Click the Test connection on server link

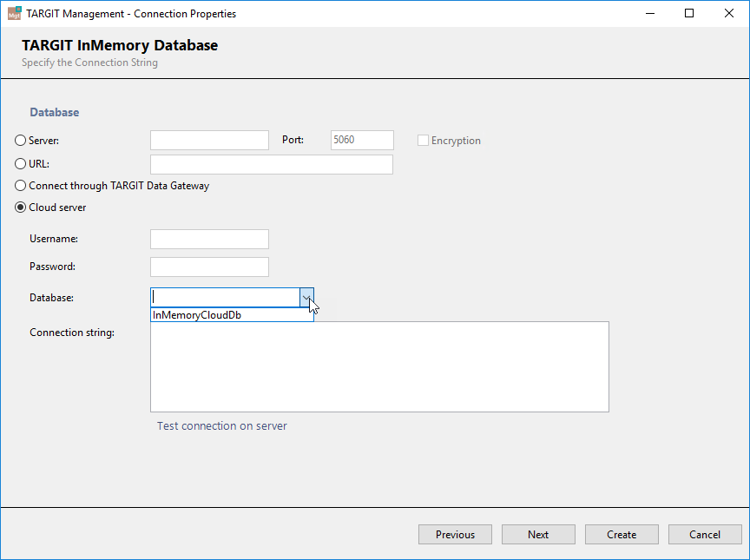[222, 425]
